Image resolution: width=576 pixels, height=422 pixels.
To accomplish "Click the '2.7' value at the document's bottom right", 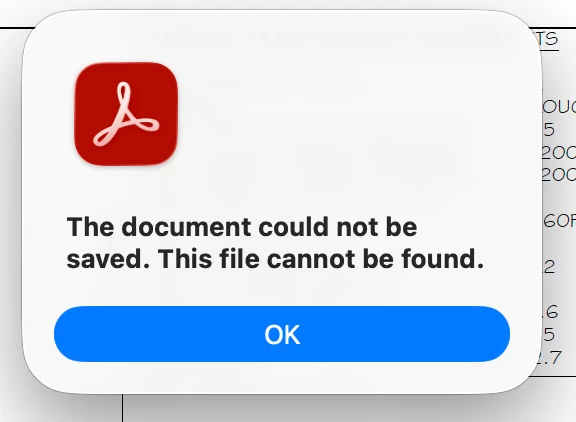I will click(x=550, y=358).
